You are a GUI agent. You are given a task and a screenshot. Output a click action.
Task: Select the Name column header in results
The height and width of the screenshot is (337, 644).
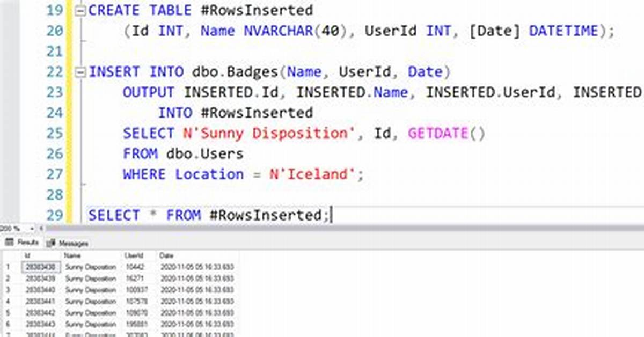point(91,256)
